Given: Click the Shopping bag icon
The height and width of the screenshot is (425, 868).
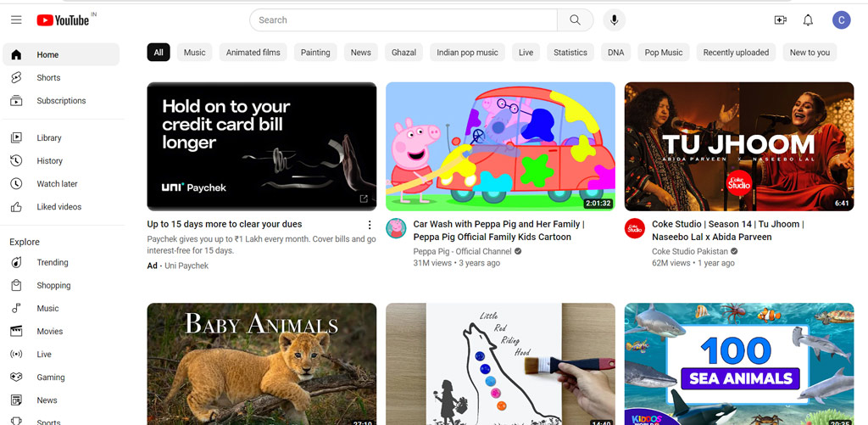Looking at the screenshot, I should click(16, 285).
